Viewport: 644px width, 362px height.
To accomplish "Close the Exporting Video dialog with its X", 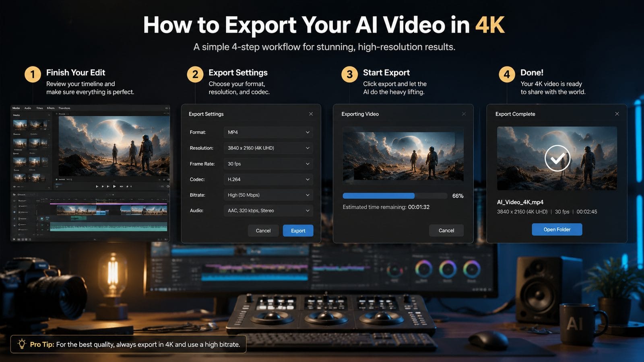I will (464, 114).
